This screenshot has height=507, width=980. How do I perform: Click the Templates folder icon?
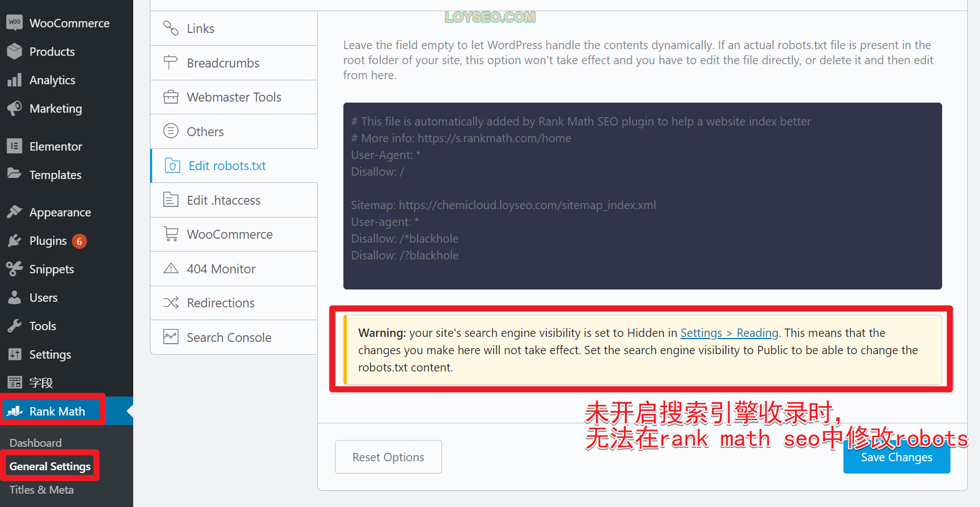pos(14,175)
